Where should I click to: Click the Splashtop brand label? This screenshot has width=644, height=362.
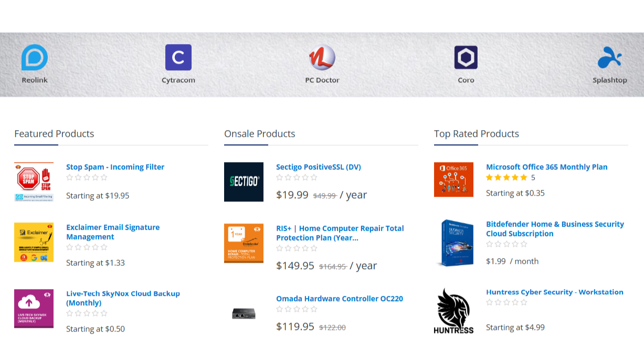(610, 80)
